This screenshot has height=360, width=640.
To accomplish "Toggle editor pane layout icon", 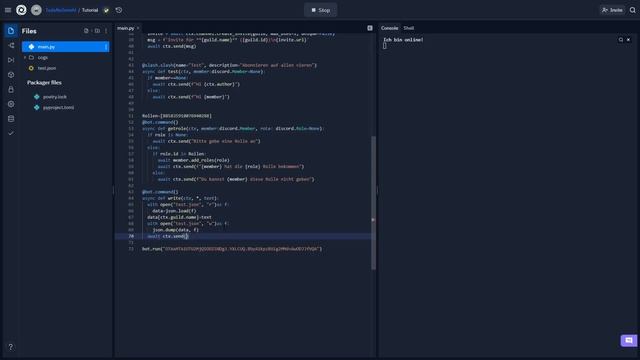I will [x=370, y=28].
